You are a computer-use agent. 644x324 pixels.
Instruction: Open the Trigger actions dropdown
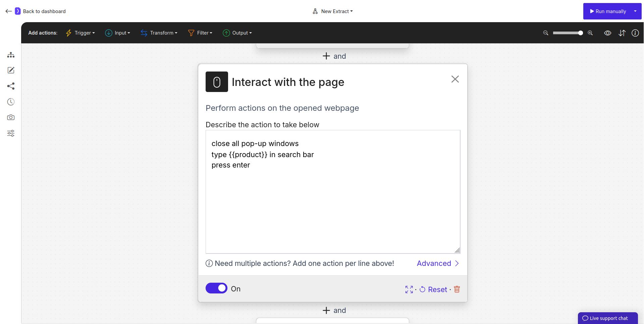[x=80, y=33]
